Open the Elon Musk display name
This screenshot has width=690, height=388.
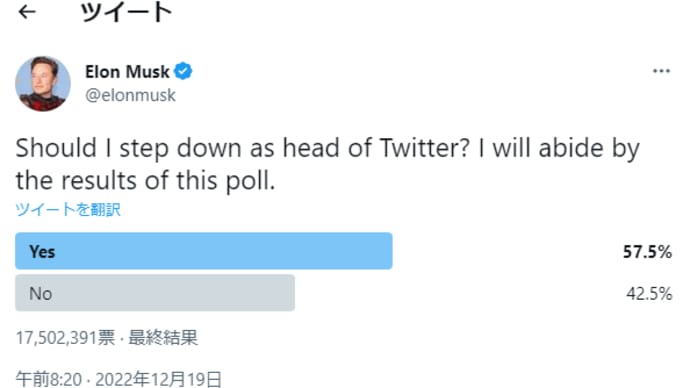click(x=127, y=71)
